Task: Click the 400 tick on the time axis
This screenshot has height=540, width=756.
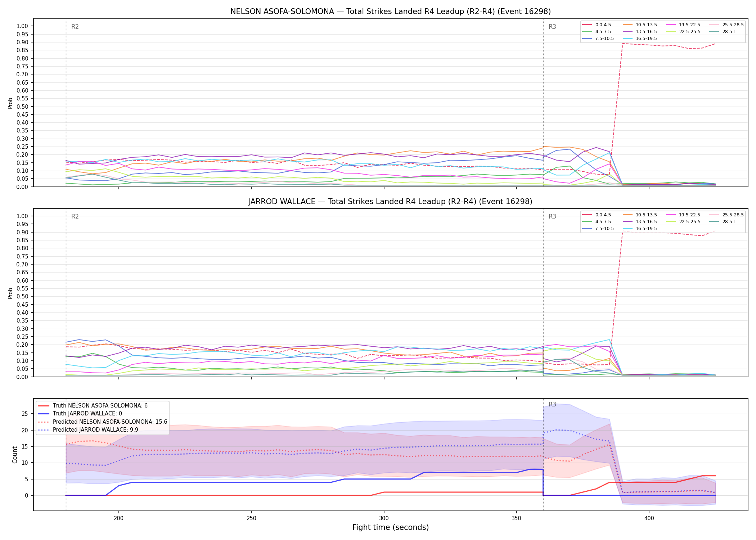Action: (x=649, y=518)
